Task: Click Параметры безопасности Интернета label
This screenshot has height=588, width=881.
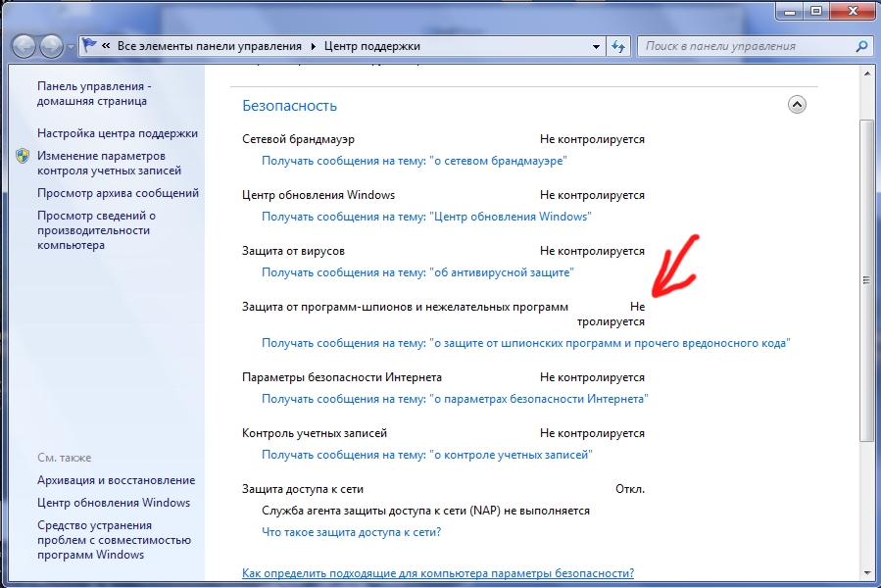Action: click(342, 377)
